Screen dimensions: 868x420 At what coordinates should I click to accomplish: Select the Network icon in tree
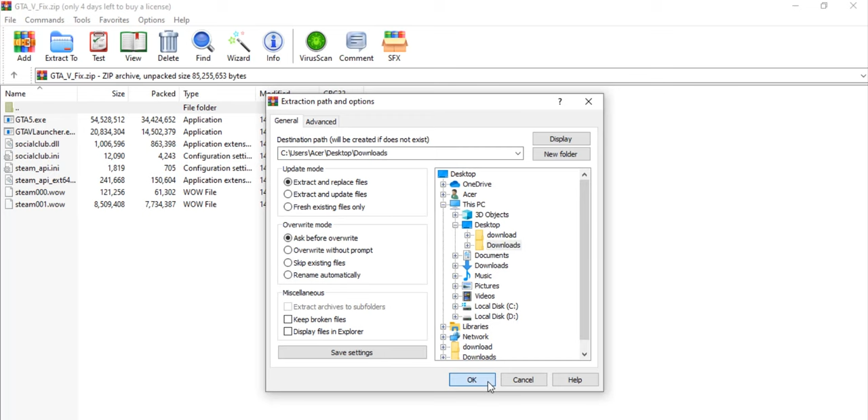(456, 337)
